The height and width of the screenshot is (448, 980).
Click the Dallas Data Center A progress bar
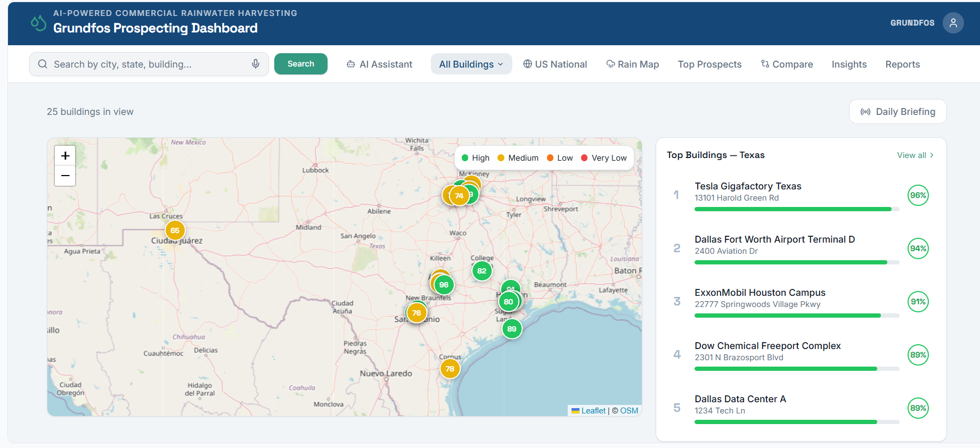point(797,422)
